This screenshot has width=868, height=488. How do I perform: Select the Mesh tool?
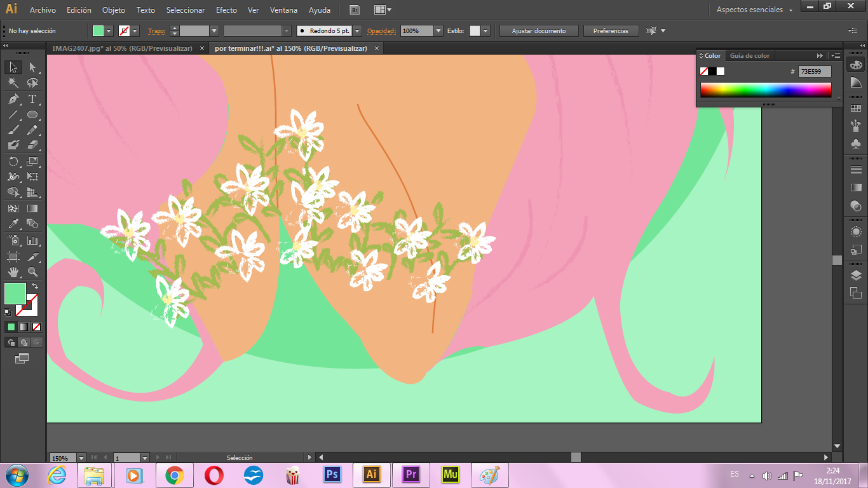tap(13, 208)
